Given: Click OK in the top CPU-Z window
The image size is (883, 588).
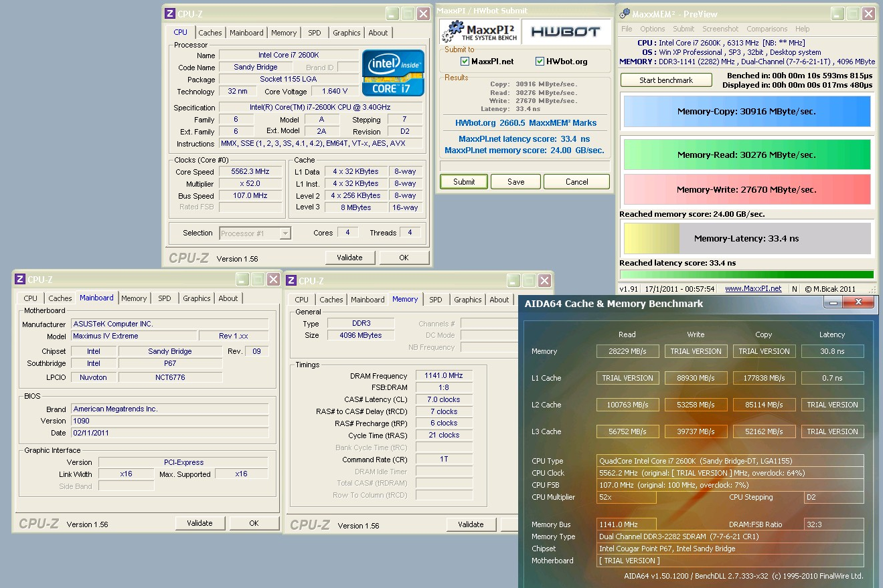Looking at the screenshot, I should point(404,258).
